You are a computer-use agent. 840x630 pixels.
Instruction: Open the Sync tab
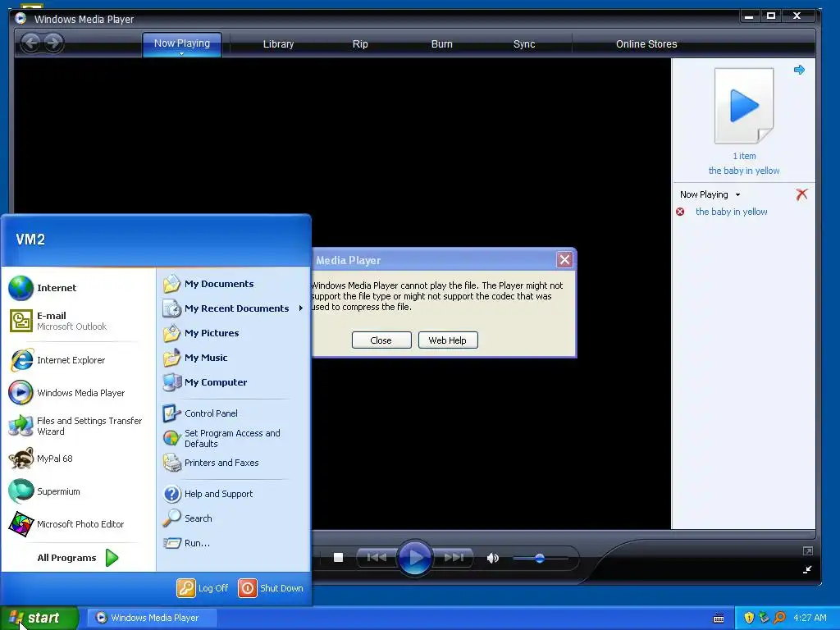(x=524, y=44)
